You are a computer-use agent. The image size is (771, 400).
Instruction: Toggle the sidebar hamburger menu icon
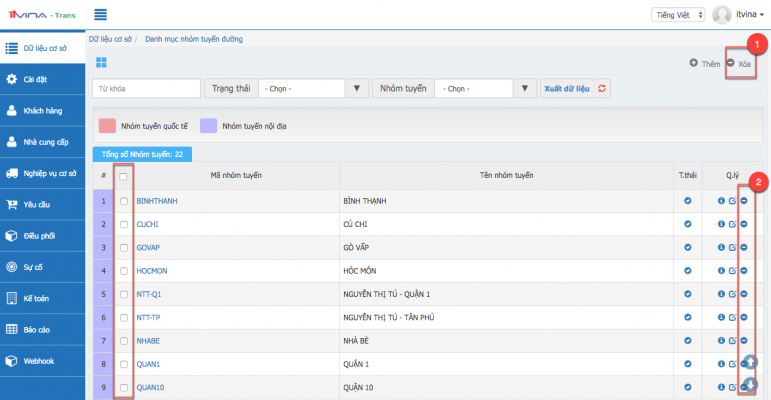(x=100, y=14)
